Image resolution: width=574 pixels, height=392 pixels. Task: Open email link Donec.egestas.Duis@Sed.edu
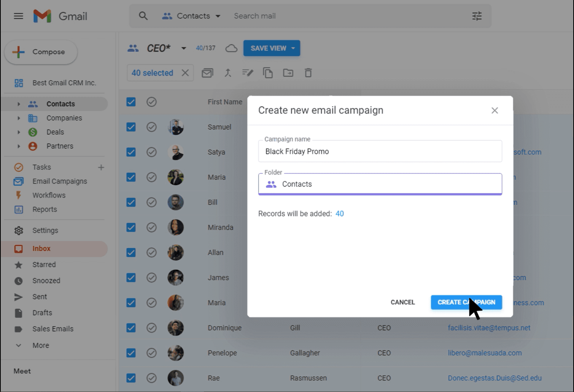tap(494, 378)
